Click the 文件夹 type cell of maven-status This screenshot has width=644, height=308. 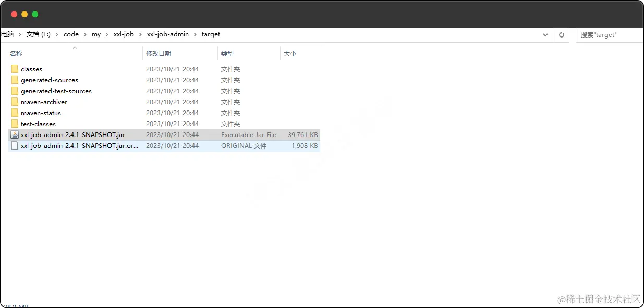230,113
